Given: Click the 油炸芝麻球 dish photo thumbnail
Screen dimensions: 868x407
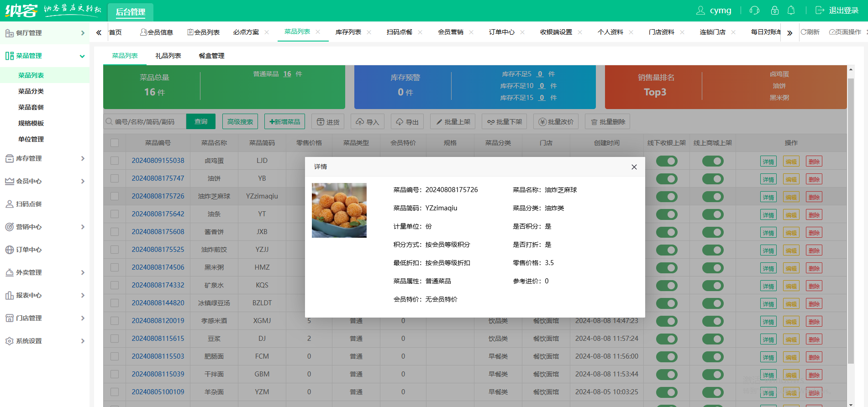Looking at the screenshot, I should [339, 210].
